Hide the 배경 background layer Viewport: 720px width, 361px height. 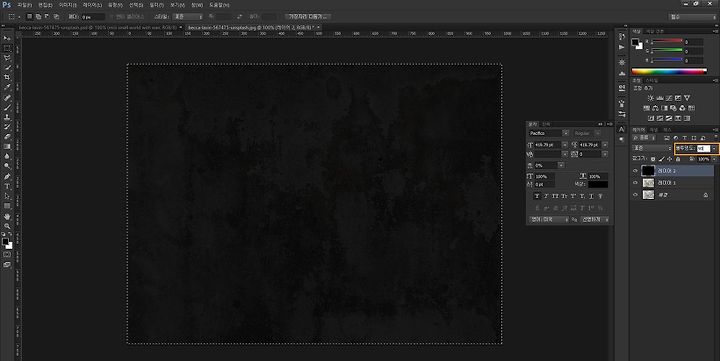point(636,195)
